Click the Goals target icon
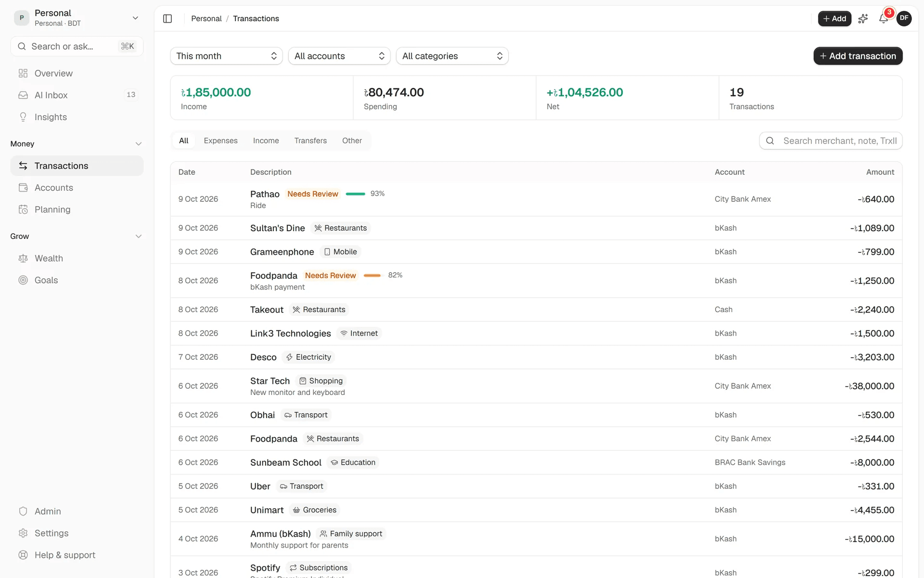 click(x=23, y=280)
